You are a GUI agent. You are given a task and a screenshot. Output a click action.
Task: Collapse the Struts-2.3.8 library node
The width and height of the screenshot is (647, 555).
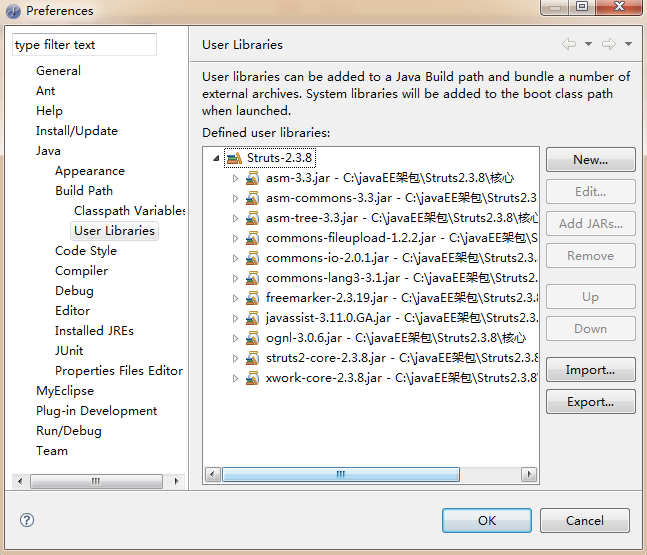click(x=216, y=158)
